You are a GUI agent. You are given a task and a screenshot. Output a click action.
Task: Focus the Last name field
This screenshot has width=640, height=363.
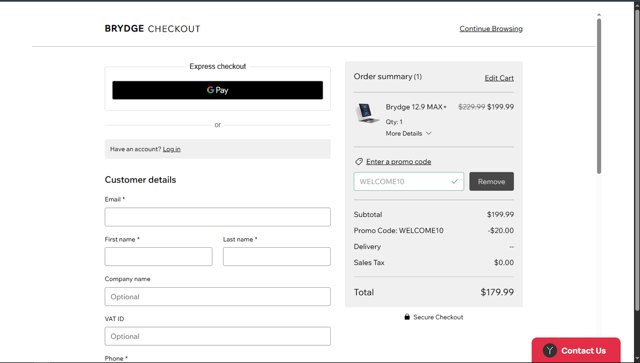(277, 256)
